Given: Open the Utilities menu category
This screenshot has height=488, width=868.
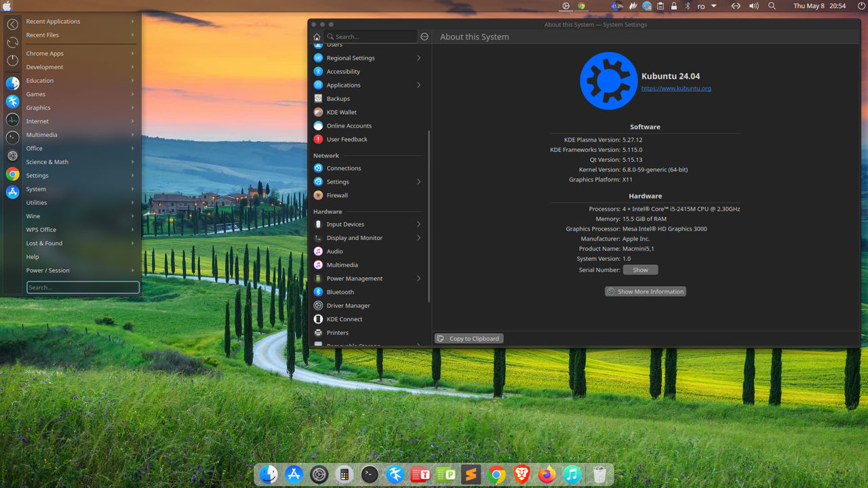Looking at the screenshot, I should (x=81, y=203).
